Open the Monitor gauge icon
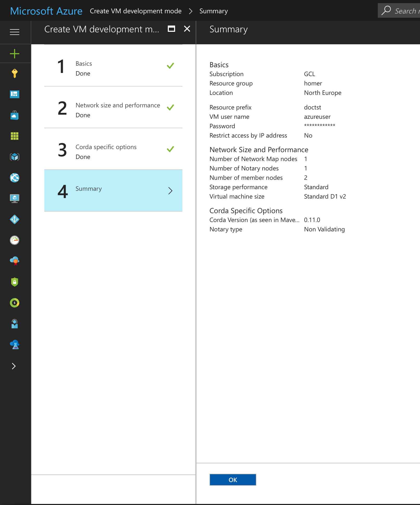This screenshot has height=505, width=420. [15, 240]
